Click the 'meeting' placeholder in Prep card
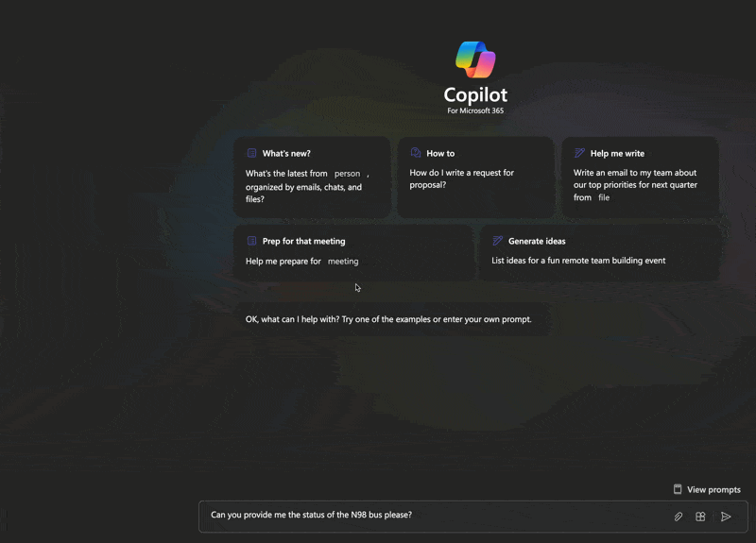The width and height of the screenshot is (756, 543). [x=343, y=262]
